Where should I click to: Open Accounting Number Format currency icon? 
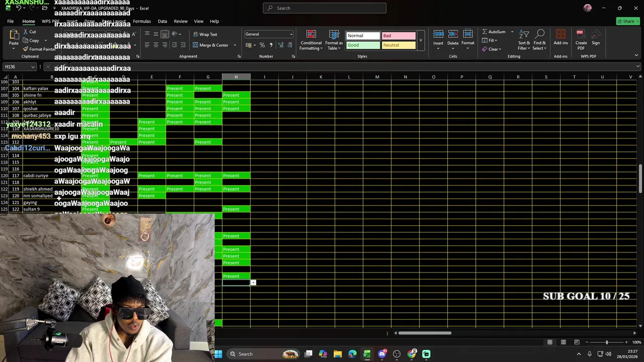tap(249, 45)
